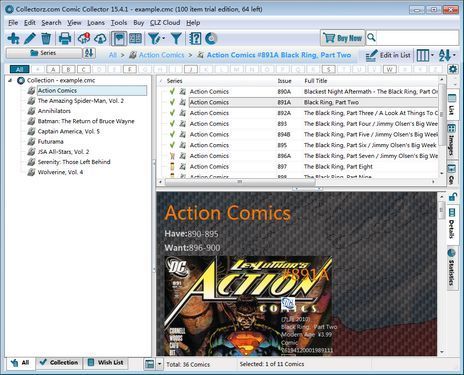Click the funnel with pencil filter icon
The image size is (464, 375).
click(x=154, y=39)
